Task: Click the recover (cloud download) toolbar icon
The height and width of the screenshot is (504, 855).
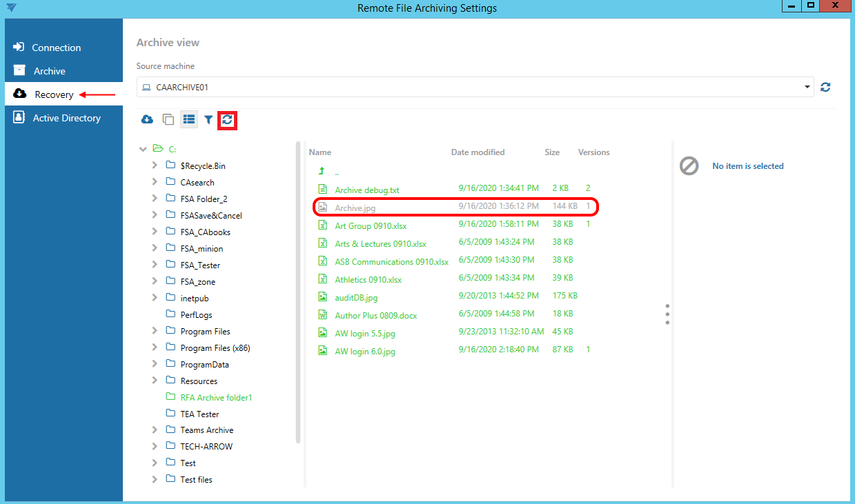Action: [x=147, y=119]
